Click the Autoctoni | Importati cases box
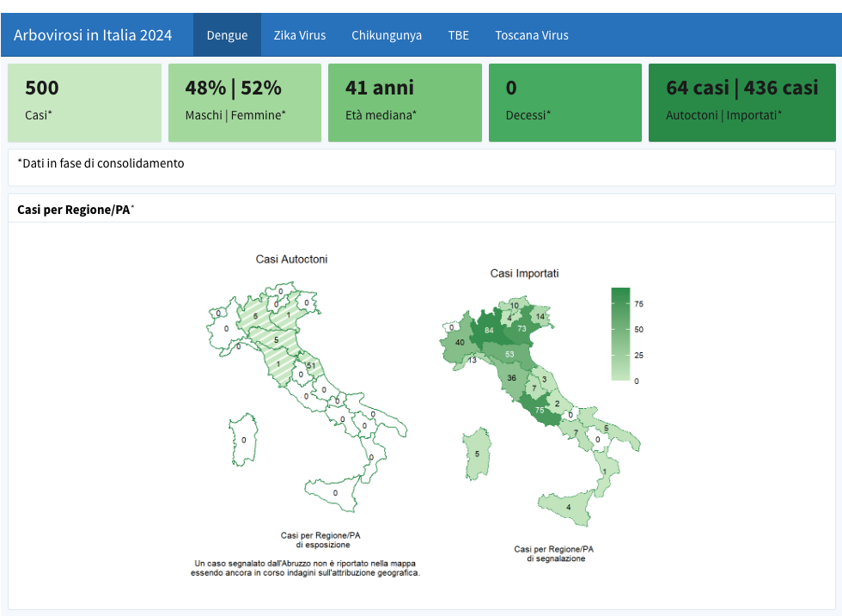Screen dimensions: 842x616 tap(741, 102)
